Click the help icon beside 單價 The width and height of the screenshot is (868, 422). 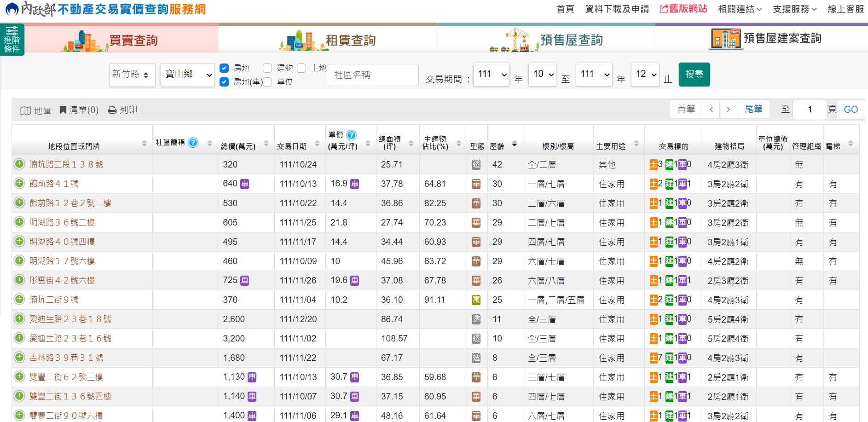(x=350, y=136)
